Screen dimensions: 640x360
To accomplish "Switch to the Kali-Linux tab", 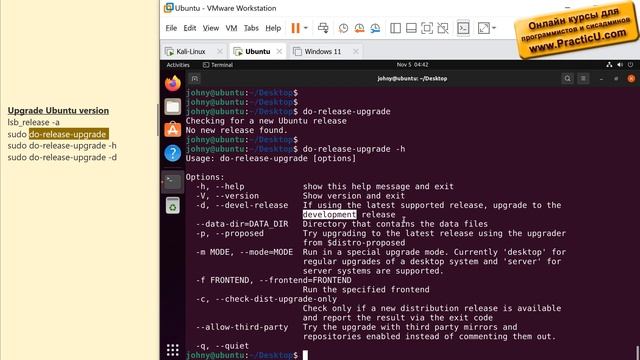I will [x=190, y=51].
